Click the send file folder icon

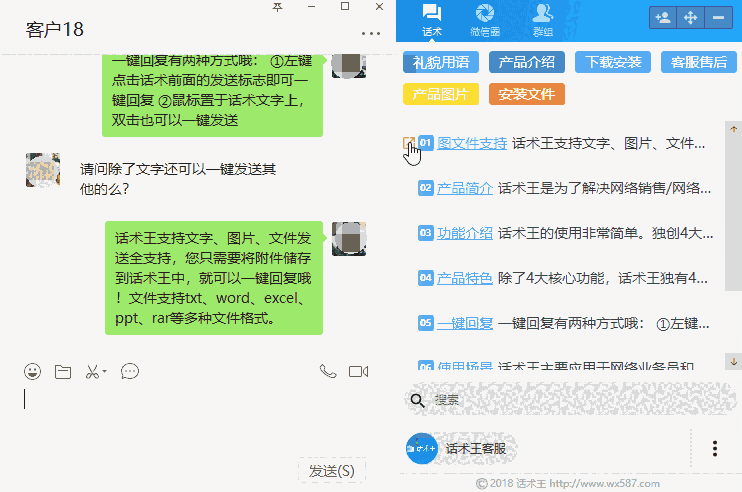coord(62,372)
